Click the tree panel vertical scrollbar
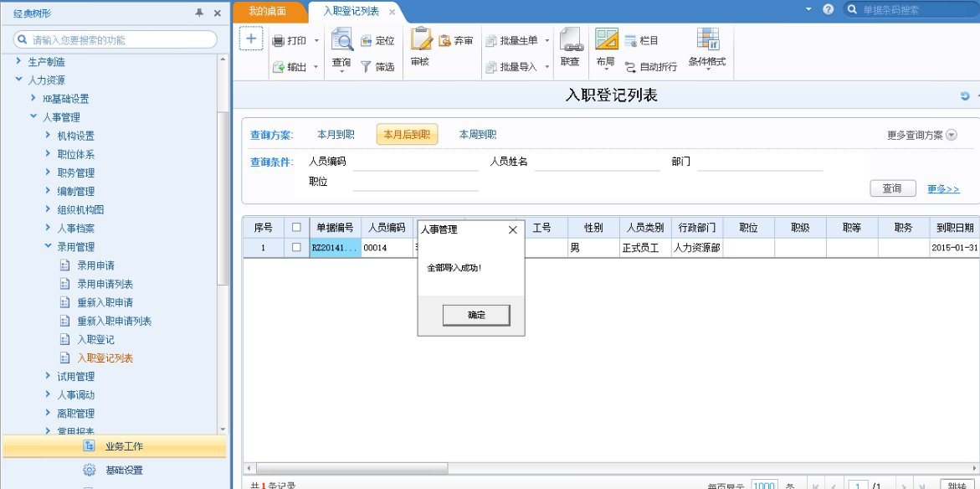Viewport: 980px width, 489px height. [x=223, y=198]
